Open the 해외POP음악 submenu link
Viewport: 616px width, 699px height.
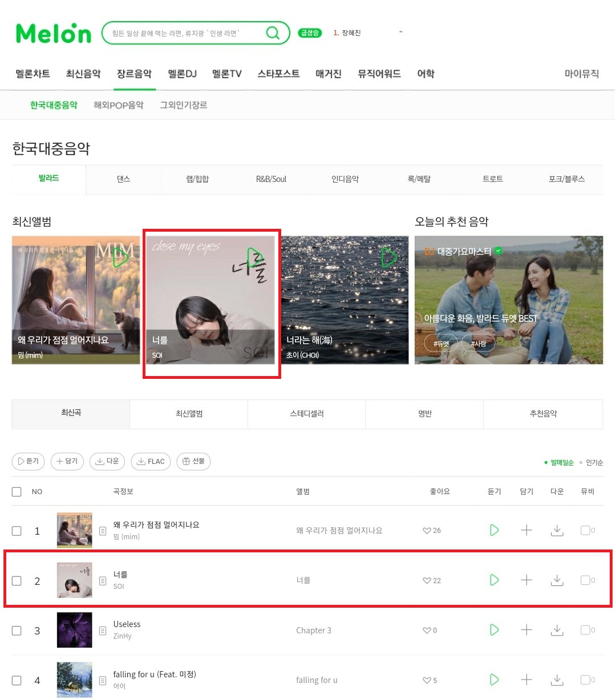tap(119, 105)
